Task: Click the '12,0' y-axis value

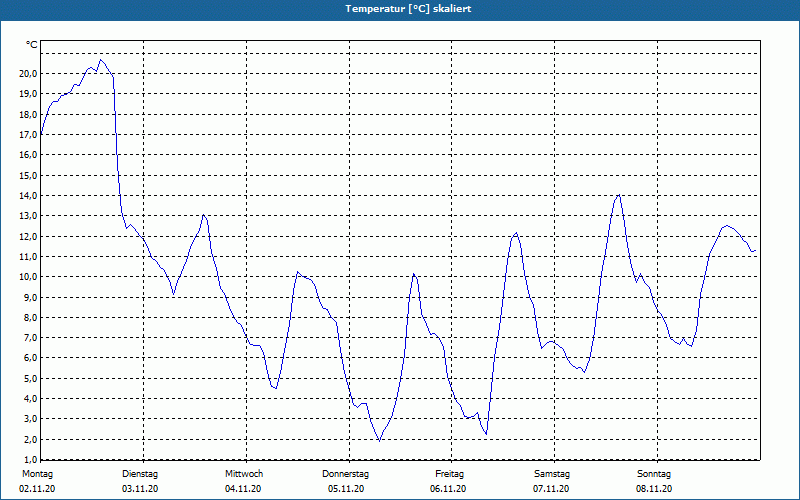Action: pos(28,236)
